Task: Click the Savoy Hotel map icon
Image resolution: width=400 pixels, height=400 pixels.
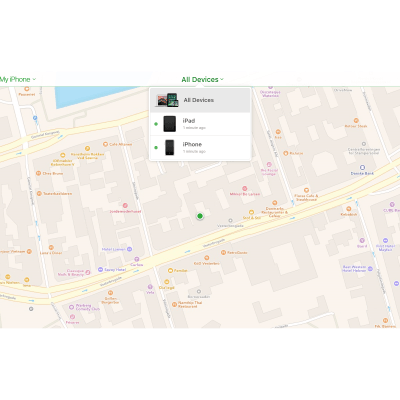Action: [100, 269]
